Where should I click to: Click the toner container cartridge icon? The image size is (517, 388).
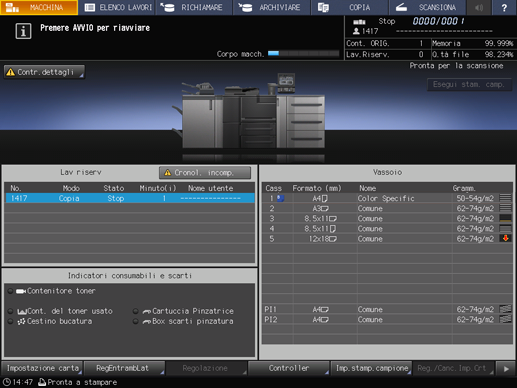pos(21,291)
